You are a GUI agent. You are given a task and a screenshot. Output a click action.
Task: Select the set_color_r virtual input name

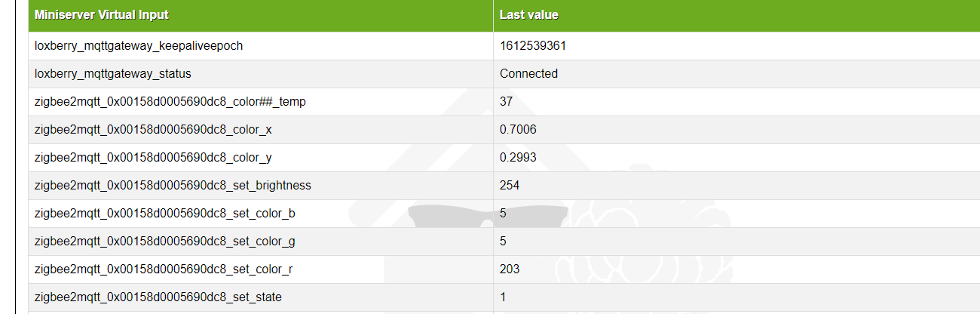pos(164,269)
